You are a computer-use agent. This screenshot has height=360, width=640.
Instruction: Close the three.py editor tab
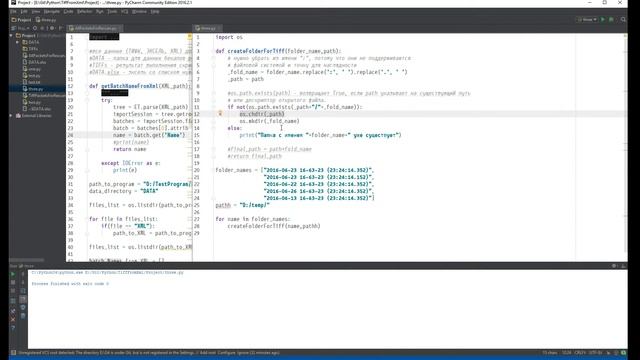click(219, 28)
